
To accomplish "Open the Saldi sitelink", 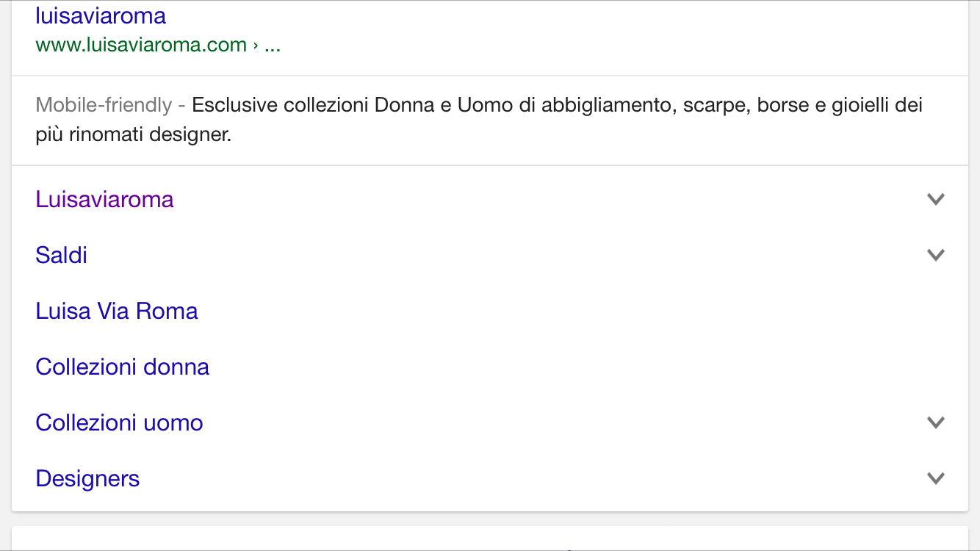I will [x=61, y=255].
